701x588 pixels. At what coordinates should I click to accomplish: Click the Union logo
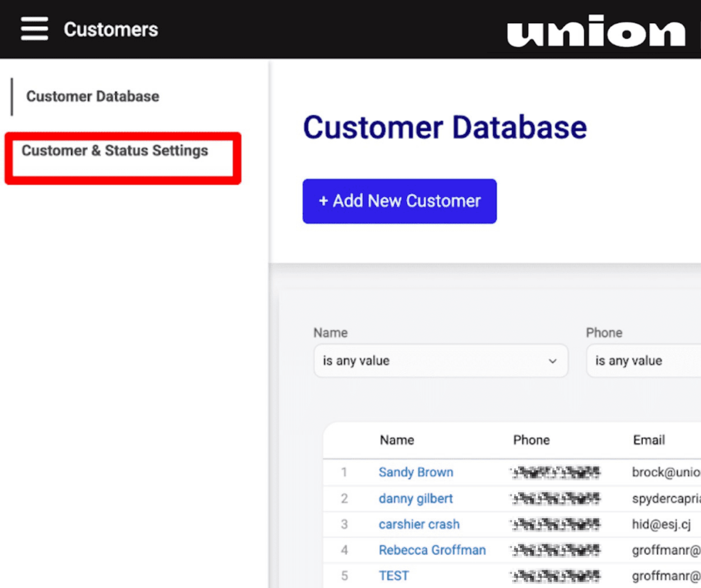(596, 31)
